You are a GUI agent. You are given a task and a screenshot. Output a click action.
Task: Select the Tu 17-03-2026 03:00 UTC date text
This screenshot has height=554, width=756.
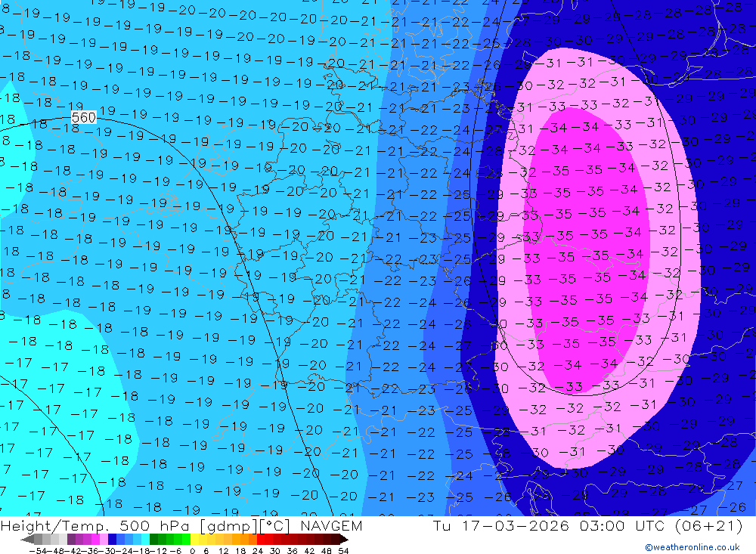point(548,525)
